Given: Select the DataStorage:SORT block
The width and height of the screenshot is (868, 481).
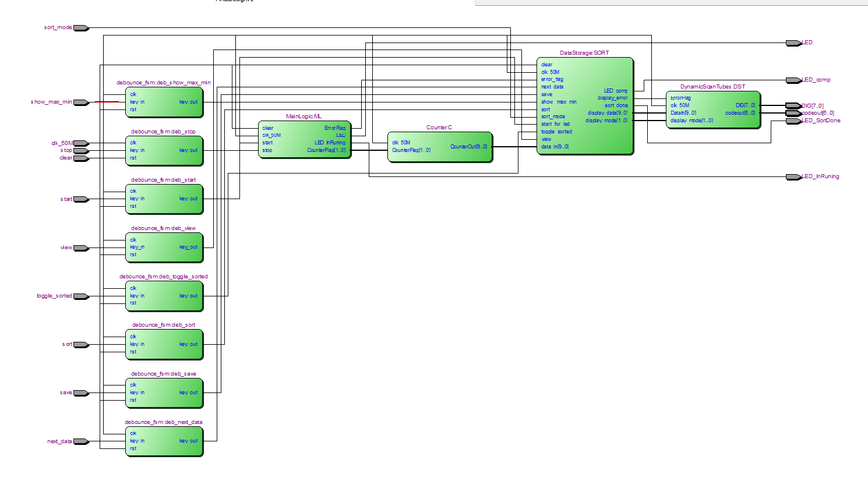Looking at the screenshot, I should pyautogui.click(x=585, y=105).
